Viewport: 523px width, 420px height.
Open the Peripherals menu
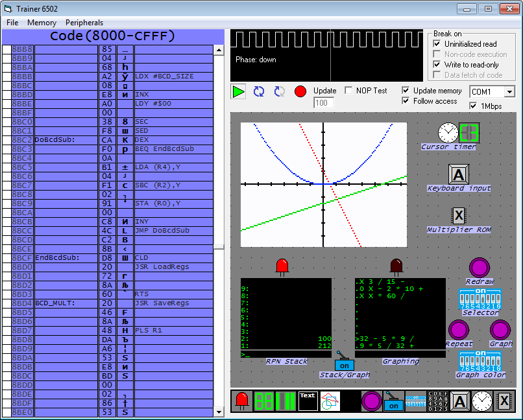84,22
